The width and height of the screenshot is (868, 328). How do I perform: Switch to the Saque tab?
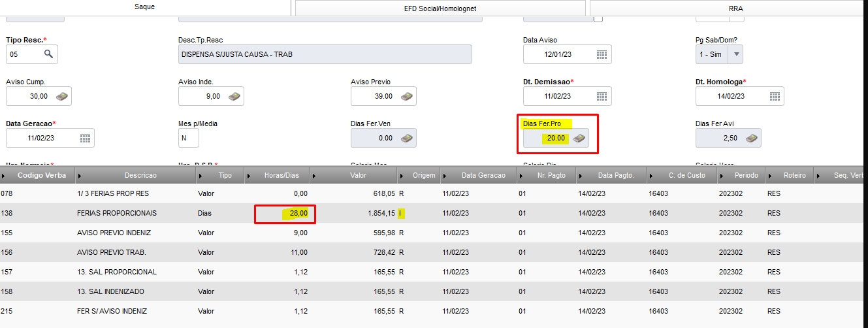click(x=144, y=7)
